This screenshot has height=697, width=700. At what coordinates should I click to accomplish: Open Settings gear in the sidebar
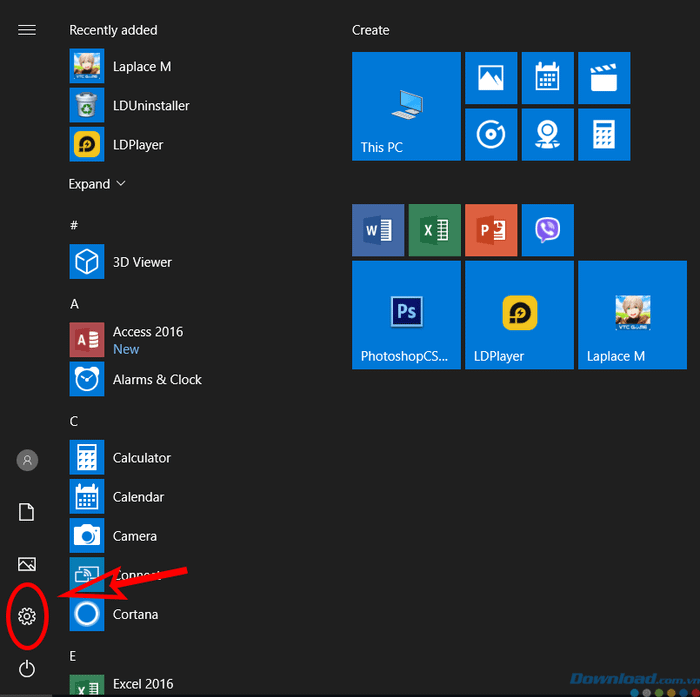pos(27,616)
